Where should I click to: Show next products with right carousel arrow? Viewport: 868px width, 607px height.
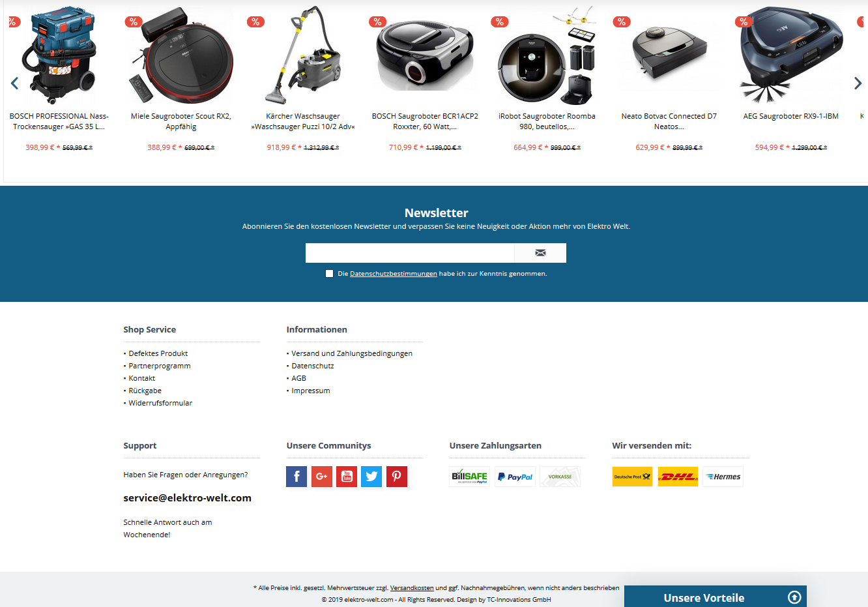[858, 83]
